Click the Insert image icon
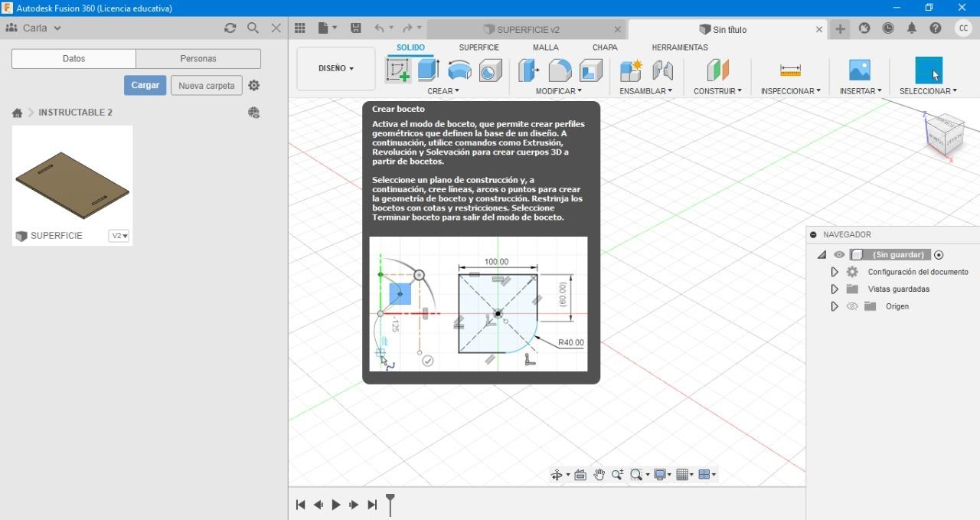The image size is (980, 520). coord(860,70)
